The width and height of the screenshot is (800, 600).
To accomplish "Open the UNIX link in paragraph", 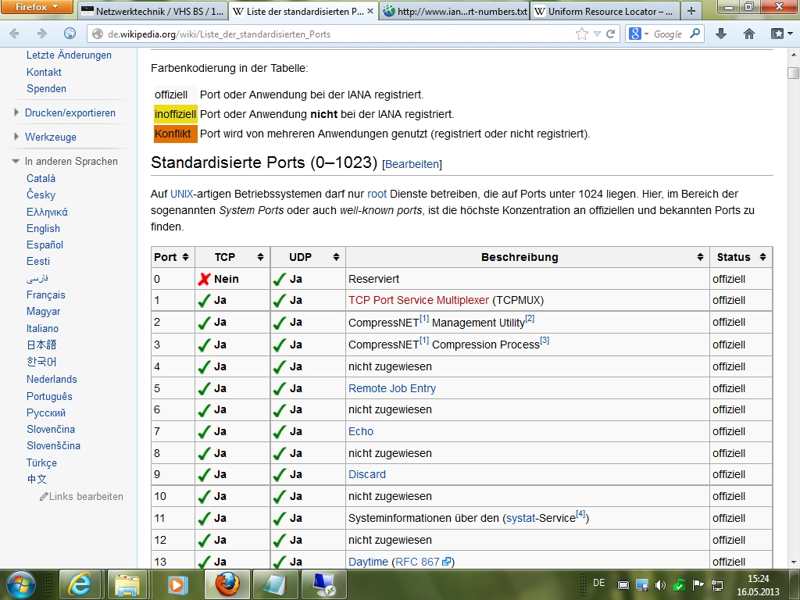I will (x=182, y=194).
